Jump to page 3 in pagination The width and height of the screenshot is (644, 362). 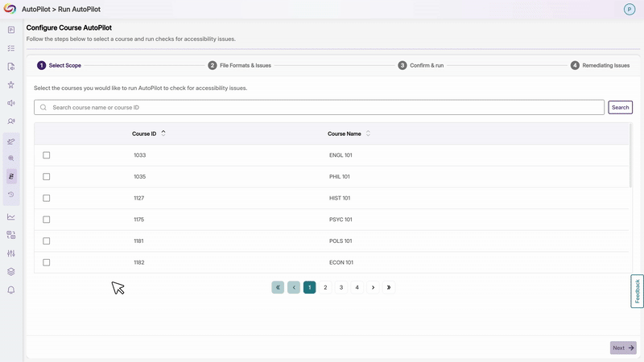341,287
